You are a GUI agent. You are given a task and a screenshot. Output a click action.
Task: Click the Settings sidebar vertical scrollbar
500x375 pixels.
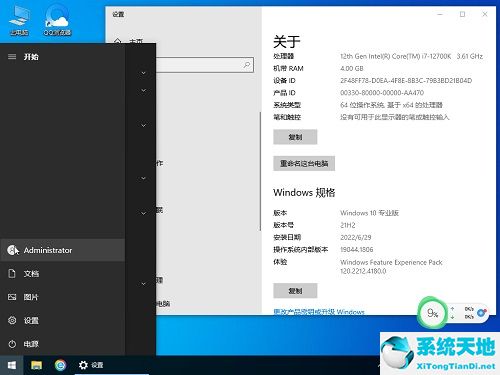click(260, 171)
